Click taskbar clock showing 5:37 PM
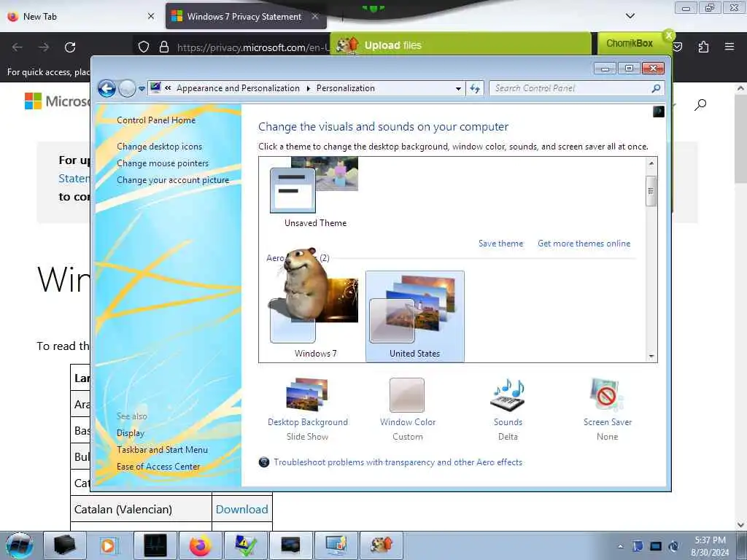The height and width of the screenshot is (560, 747). pyautogui.click(x=710, y=546)
